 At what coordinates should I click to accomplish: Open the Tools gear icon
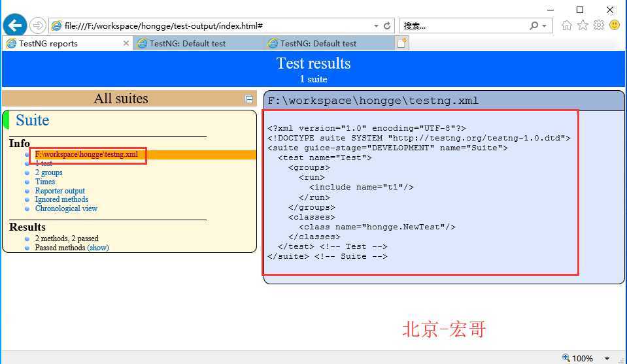click(x=599, y=25)
